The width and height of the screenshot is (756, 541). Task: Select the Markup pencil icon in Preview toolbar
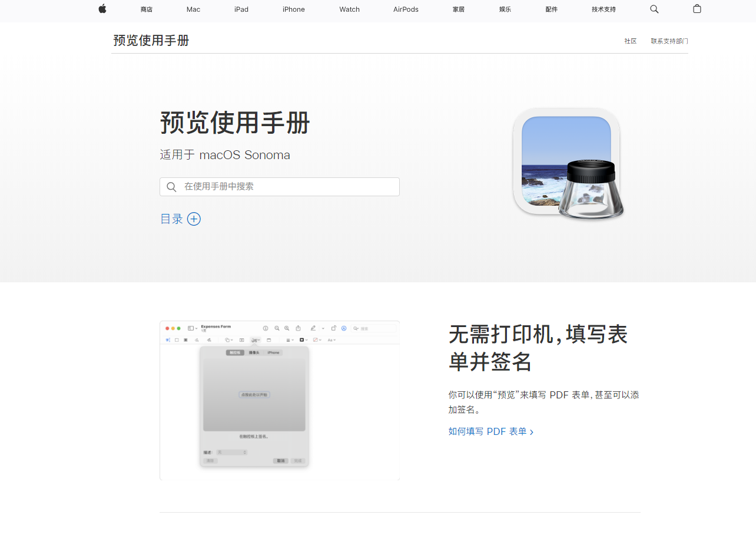(313, 328)
